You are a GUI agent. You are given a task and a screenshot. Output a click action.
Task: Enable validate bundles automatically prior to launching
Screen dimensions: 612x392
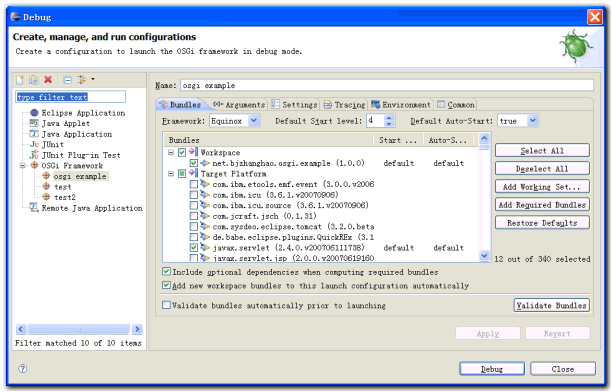point(167,305)
